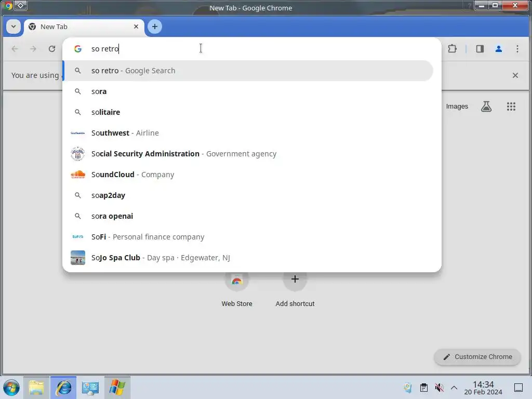Image resolution: width=532 pixels, height=399 pixels.
Task: Expand the tab search dropdown arrow
Action: 14,26
